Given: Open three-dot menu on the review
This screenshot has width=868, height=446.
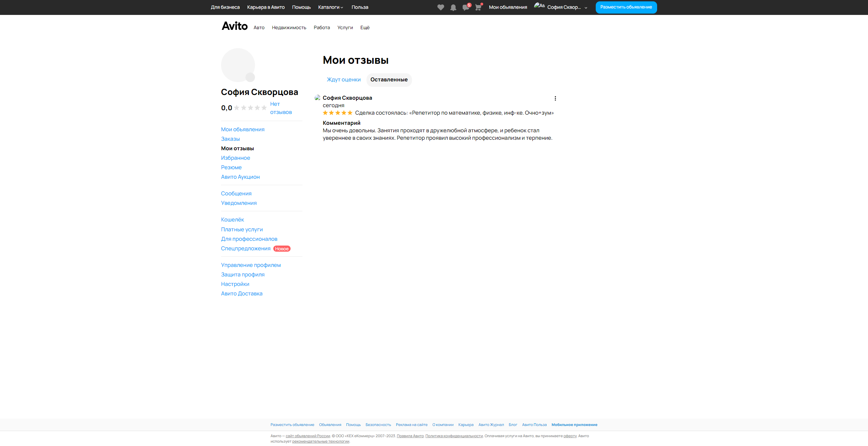Looking at the screenshot, I should 555,98.
